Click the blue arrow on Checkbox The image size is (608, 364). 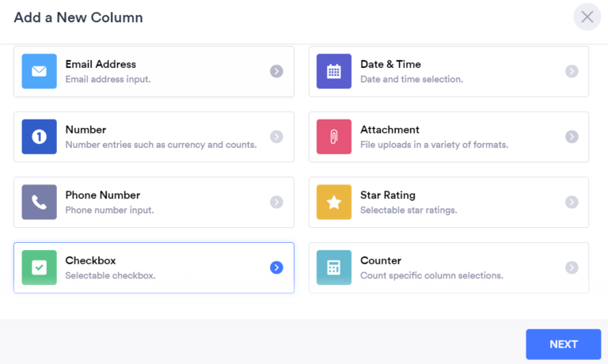[x=276, y=267]
